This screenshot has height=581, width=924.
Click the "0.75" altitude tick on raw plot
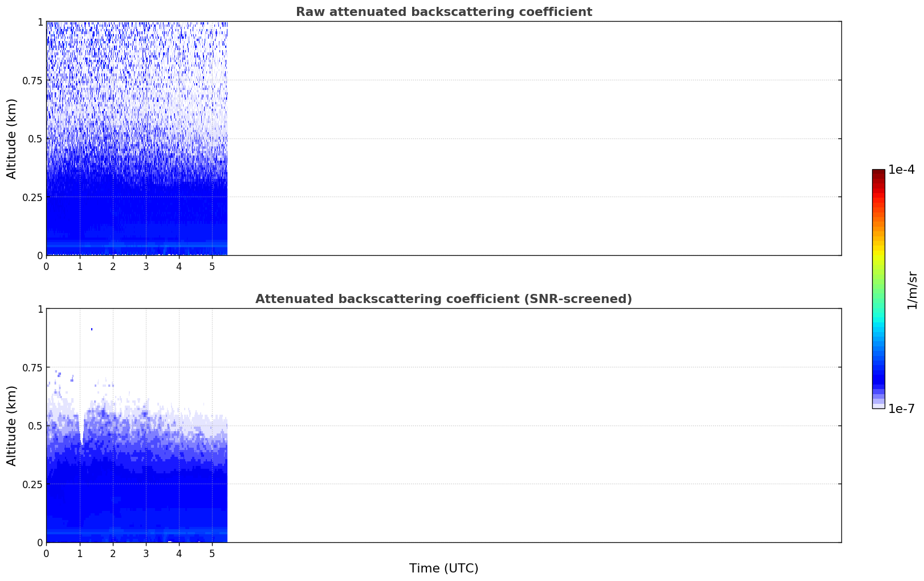point(32,80)
